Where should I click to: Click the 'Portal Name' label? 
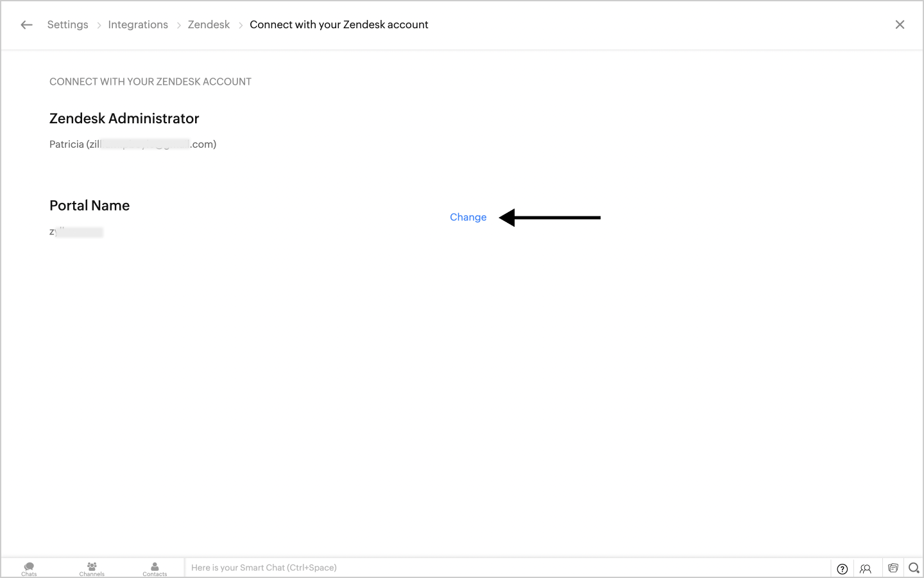[90, 206]
